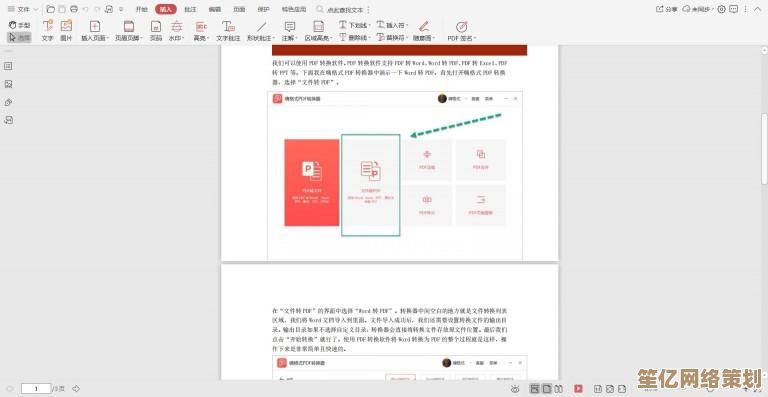Open the 未同步 cloud sync dropdown
768x397 pixels.
699,9
